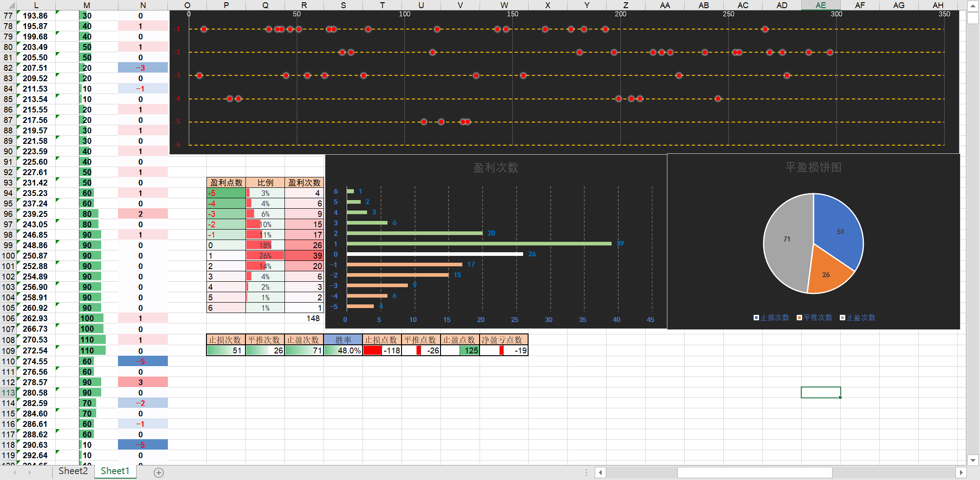Select column AE header

(821, 5)
